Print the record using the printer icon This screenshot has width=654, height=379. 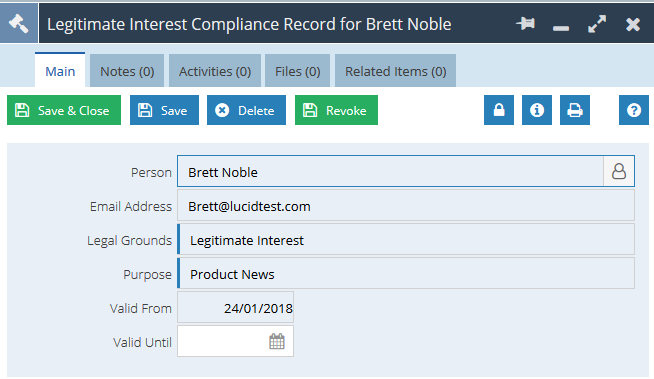tap(575, 110)
